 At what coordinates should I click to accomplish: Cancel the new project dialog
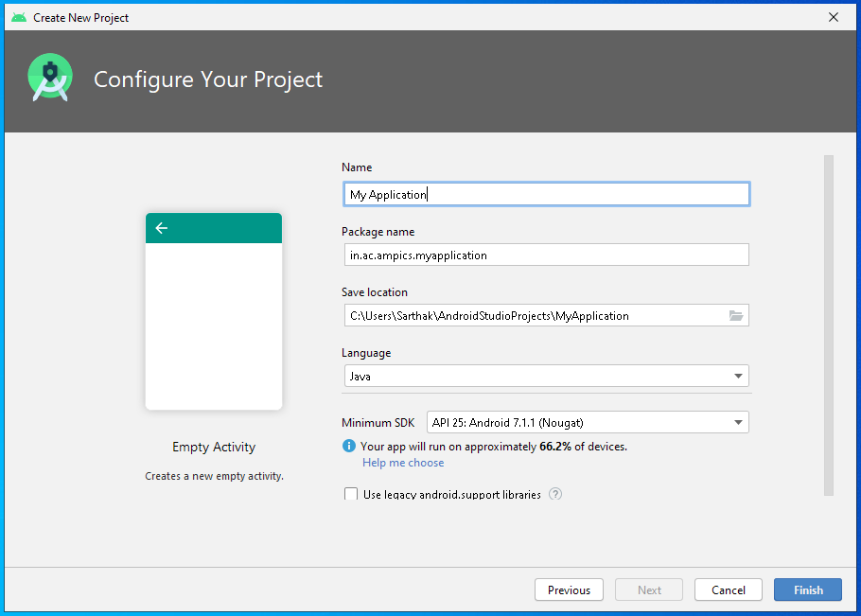point(729,590)
